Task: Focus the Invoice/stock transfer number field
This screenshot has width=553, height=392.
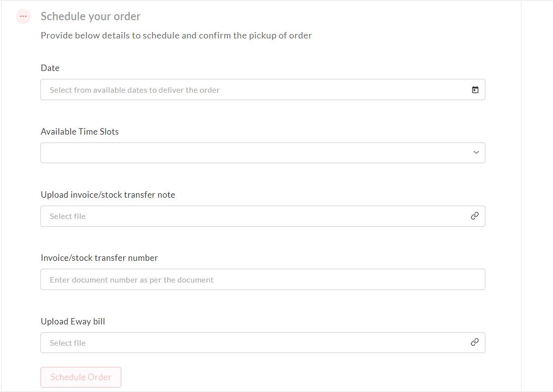Action: pos(263,280)
